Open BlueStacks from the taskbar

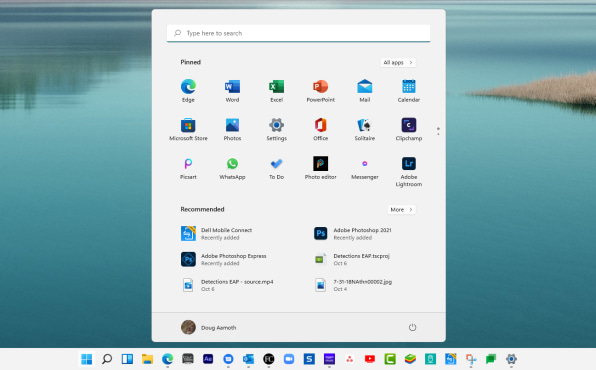pyautogui.click(x=410, y=359)
